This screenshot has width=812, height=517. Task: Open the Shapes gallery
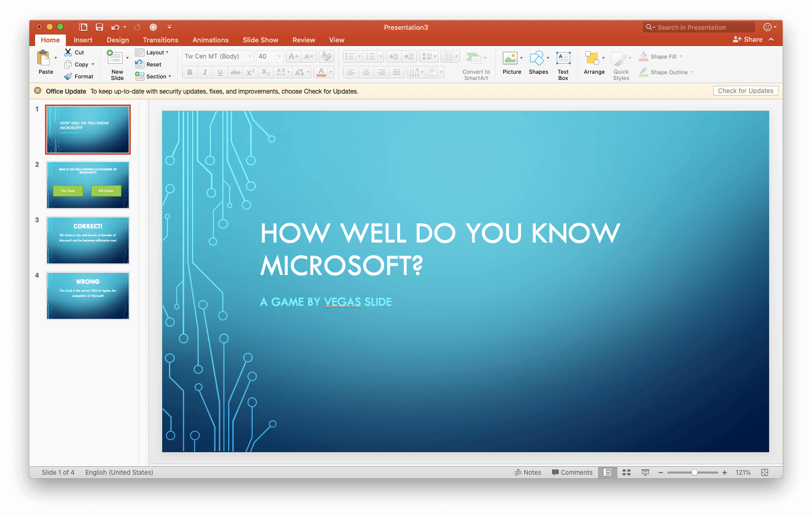(x=538, y=64)
